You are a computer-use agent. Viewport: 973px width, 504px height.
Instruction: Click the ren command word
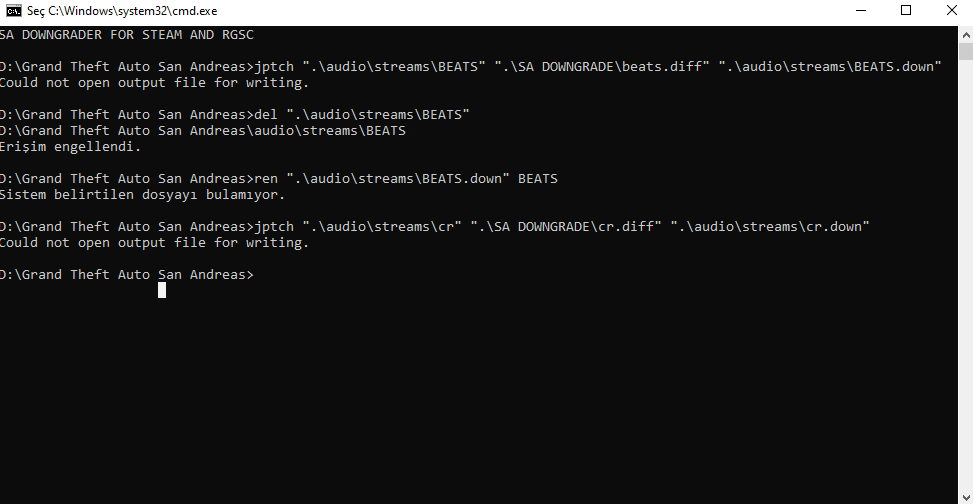pyautogui.click(x=266, y=179)
